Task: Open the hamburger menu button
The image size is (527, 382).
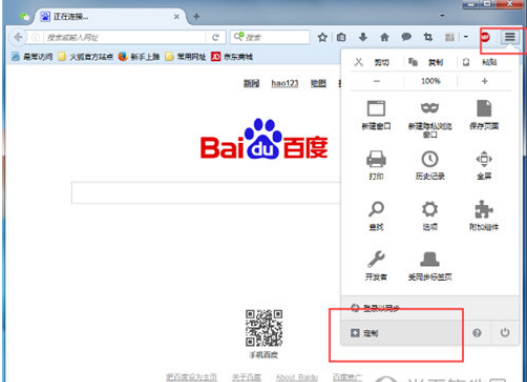Action: [x=510, y=37]
